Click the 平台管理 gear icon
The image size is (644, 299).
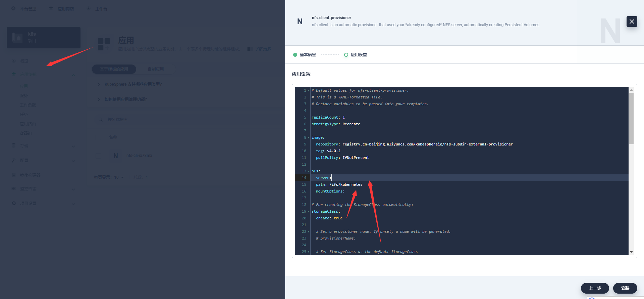pos(13,9)
